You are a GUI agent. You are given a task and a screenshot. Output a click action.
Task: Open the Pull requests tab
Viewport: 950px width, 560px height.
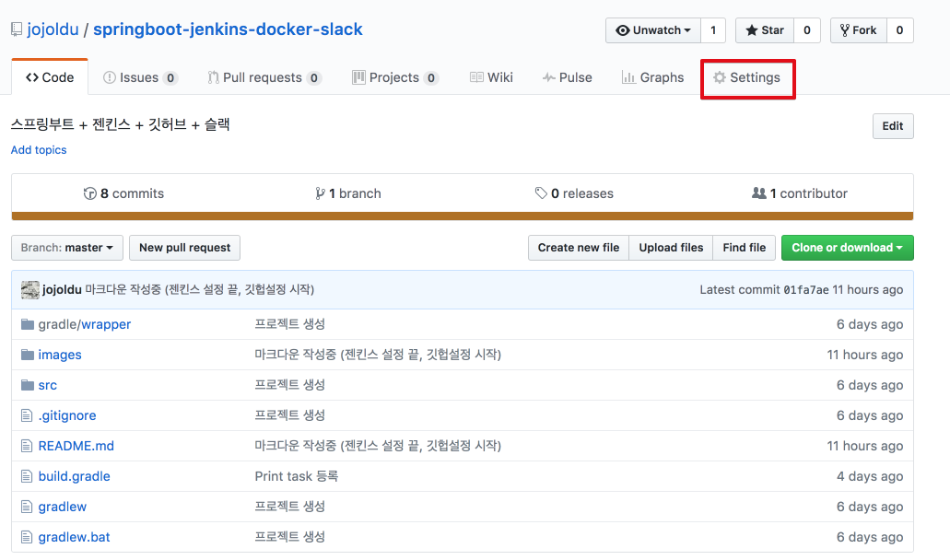pos(264,77)
